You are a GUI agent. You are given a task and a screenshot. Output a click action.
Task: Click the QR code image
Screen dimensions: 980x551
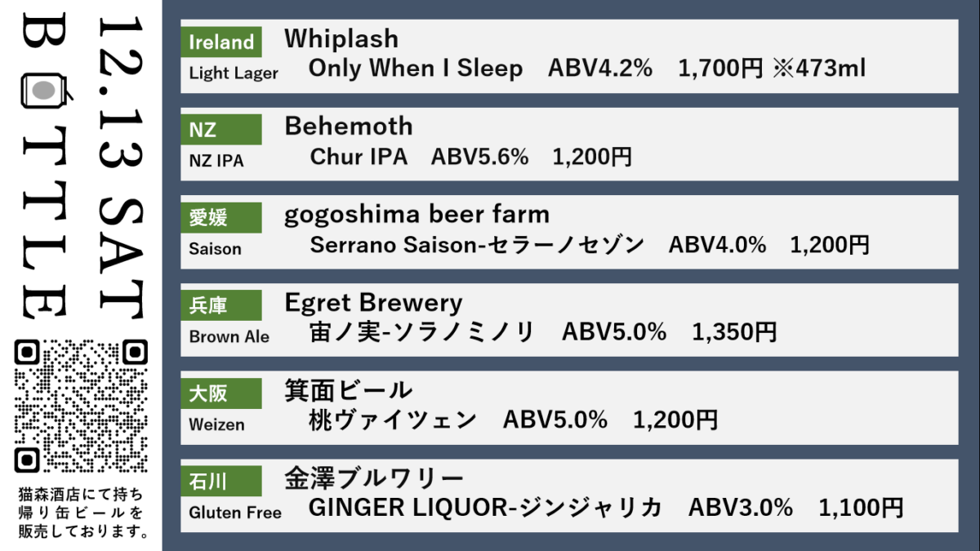tap(82, 406)
